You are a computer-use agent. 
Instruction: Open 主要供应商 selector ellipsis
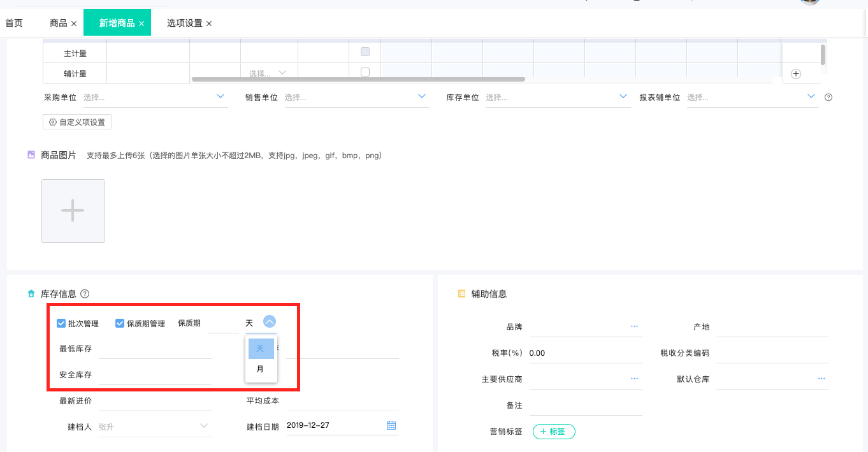pos(634,379)
